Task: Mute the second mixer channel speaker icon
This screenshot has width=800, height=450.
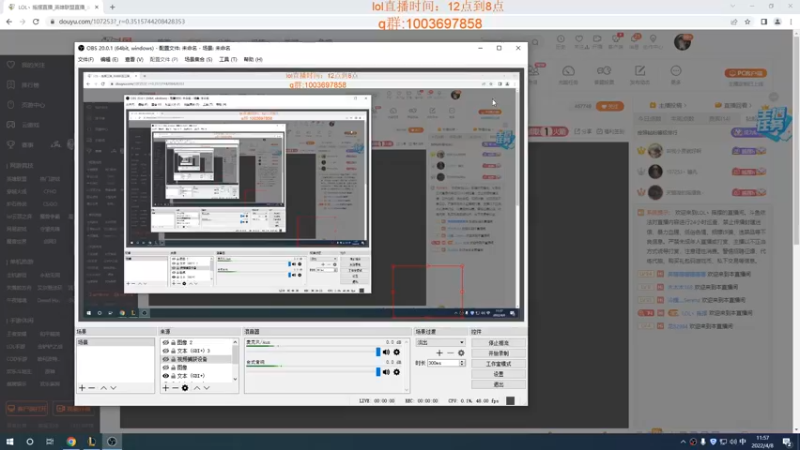Action: (x=386, y=372)
